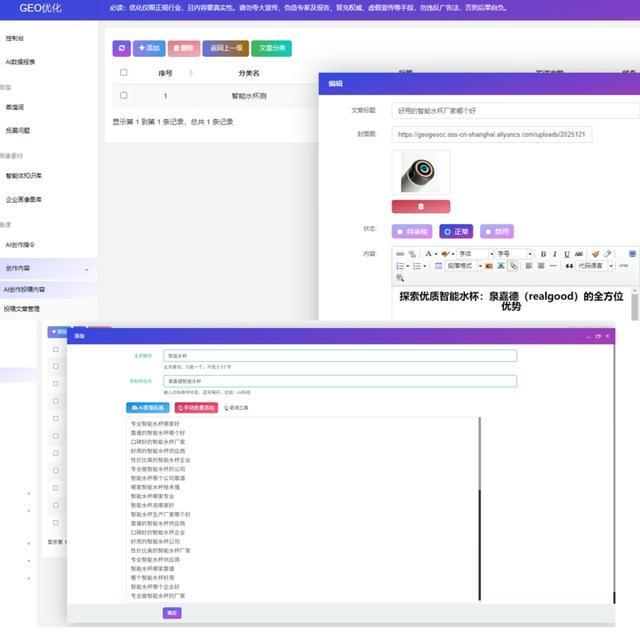Click the 文章标题 input in the edit dialog
The image size is (640, 640).
515,110
